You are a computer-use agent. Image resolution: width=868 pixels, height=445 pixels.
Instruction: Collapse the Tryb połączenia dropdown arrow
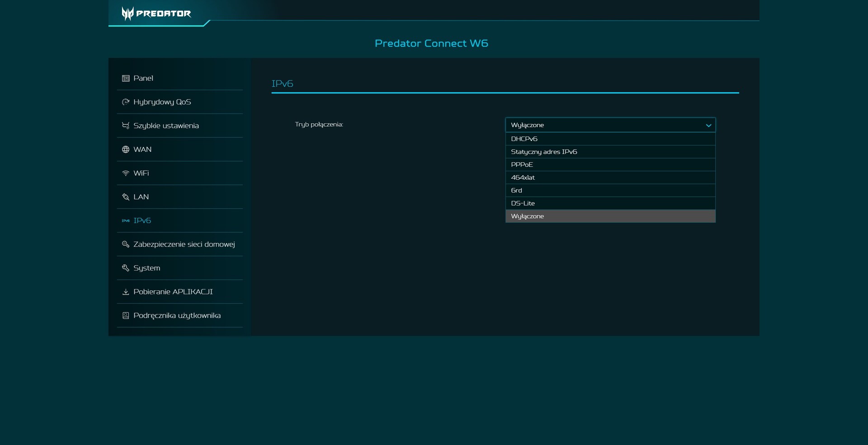tap(708, 126)
